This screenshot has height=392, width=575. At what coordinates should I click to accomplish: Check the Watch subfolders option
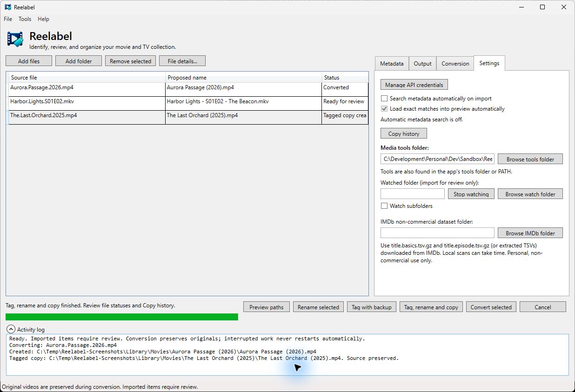[x=384, y=206]
